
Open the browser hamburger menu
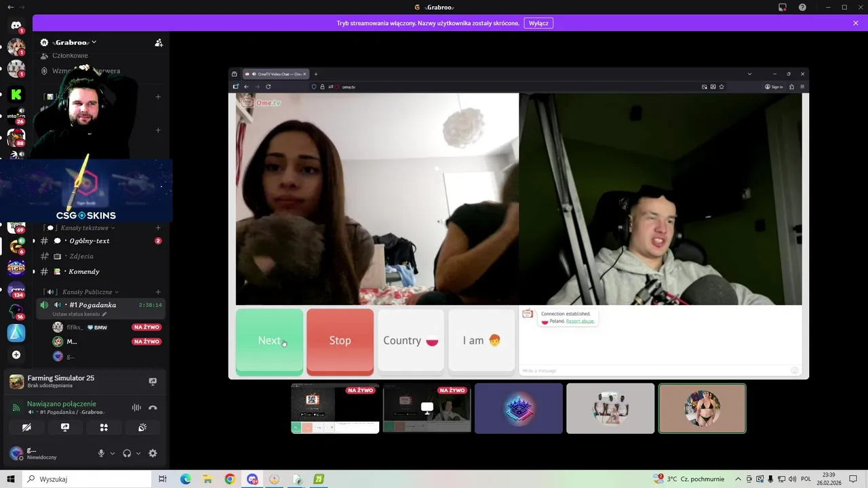[802, 87]
